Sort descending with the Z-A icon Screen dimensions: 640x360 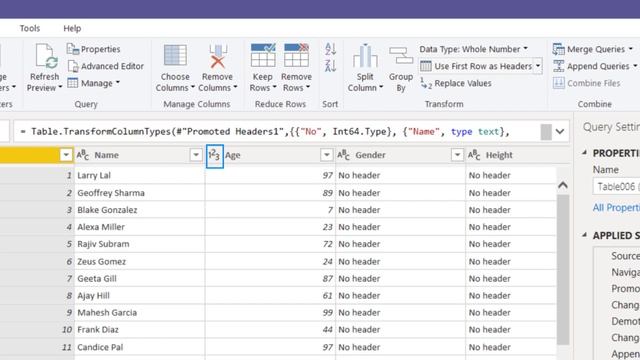pos(330,66)
